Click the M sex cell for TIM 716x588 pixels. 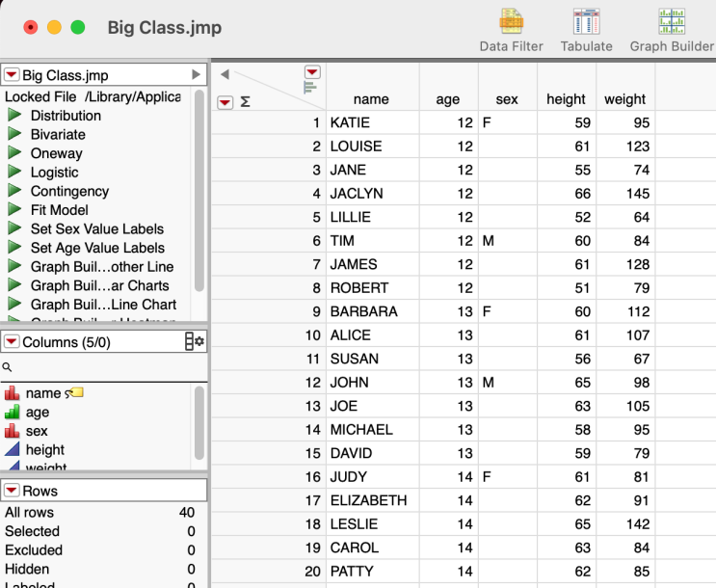pos(507,240)
